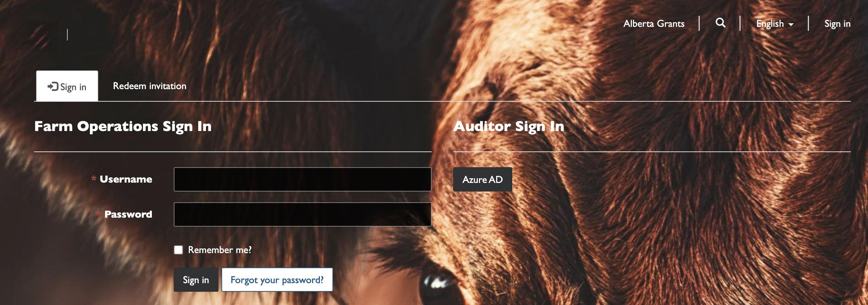Enable the Remember me checkbox
Screen dimensions: 868x305
point(178,250)
